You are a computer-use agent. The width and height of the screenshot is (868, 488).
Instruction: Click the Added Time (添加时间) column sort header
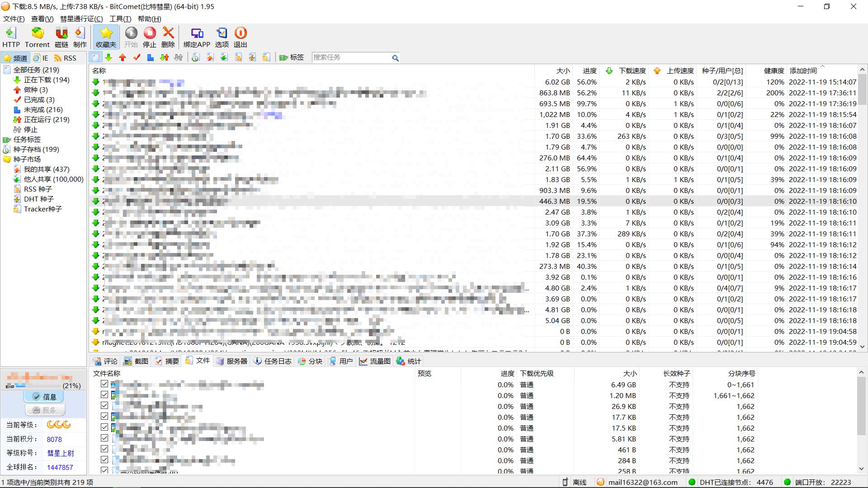coord(803,70)
